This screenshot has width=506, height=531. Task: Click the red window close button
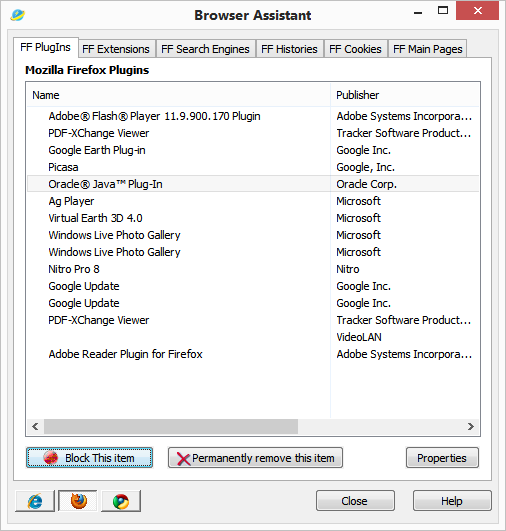point(478,11)
